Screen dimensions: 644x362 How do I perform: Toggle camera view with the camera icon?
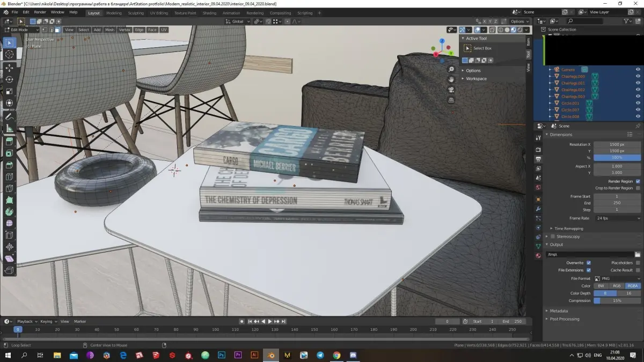[x=451, y=90]
